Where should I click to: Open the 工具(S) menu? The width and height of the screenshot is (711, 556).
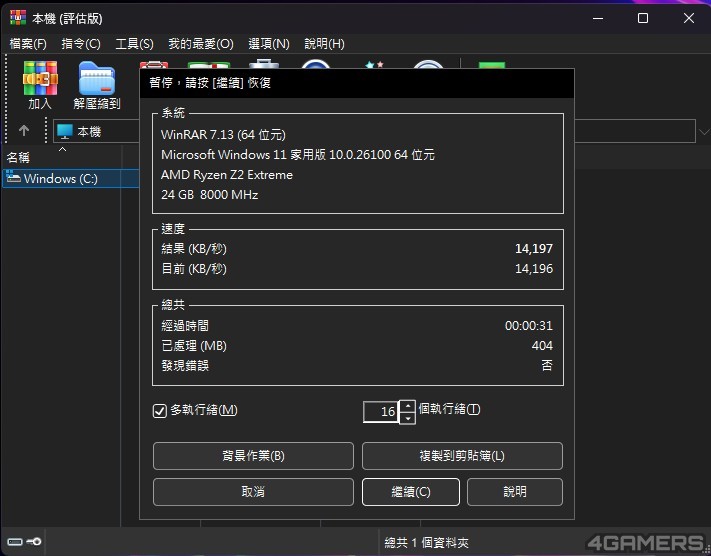pos(134,44)
